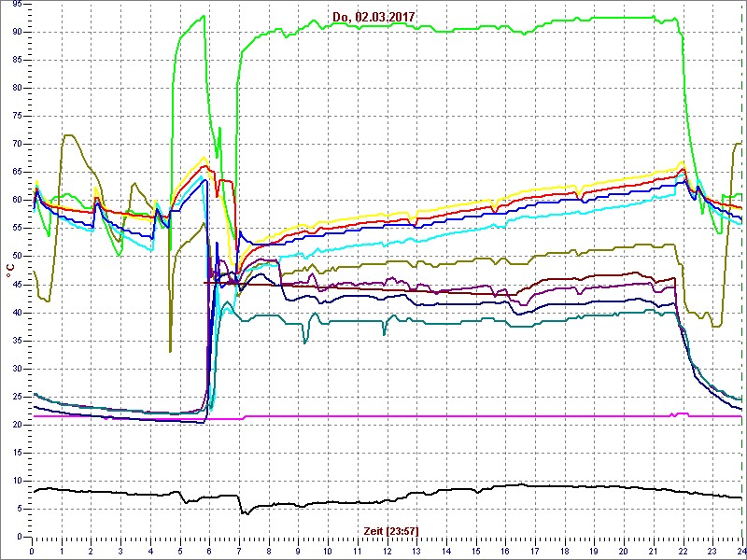The height and width of the screenshot is (560, 747).
Task: Click the 15 value on temperature axis
Action: point(16,453)
